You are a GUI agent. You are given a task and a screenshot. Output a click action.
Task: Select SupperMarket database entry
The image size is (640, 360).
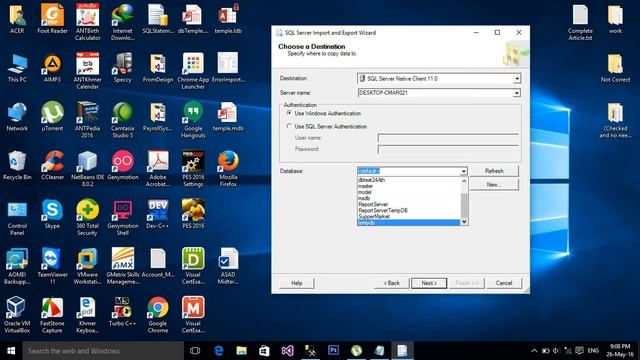pos(409,217)
